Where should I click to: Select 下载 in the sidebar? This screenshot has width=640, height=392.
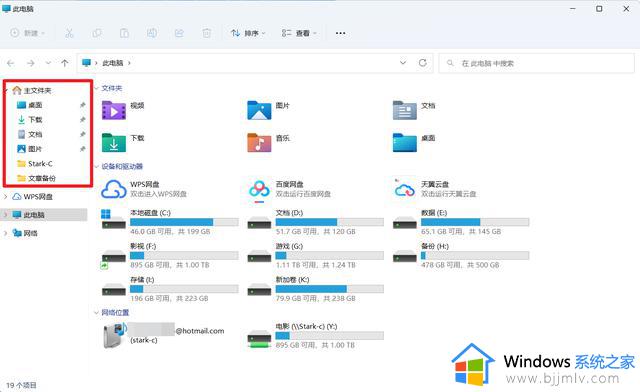(35, 120)
